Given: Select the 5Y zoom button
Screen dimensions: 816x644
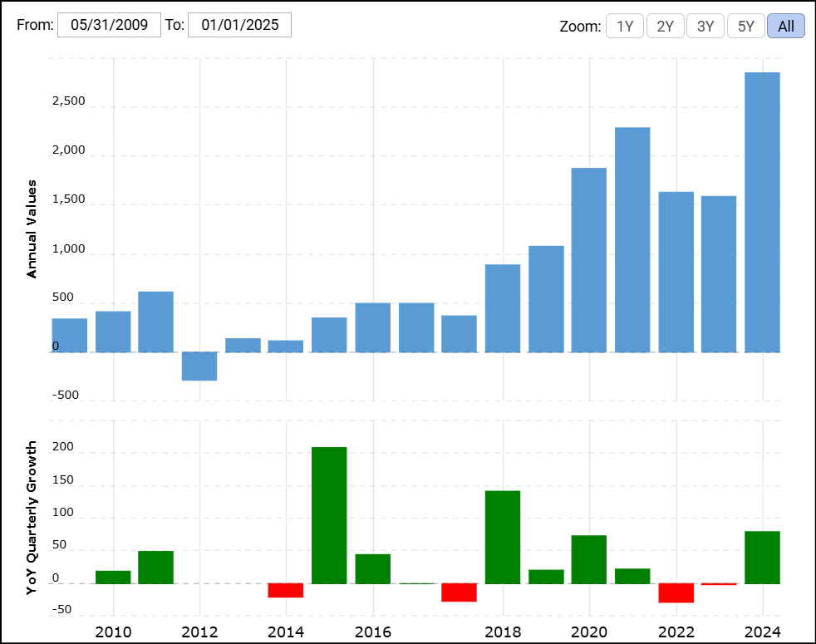Looking at the screenshot, I should pos(745,26).
